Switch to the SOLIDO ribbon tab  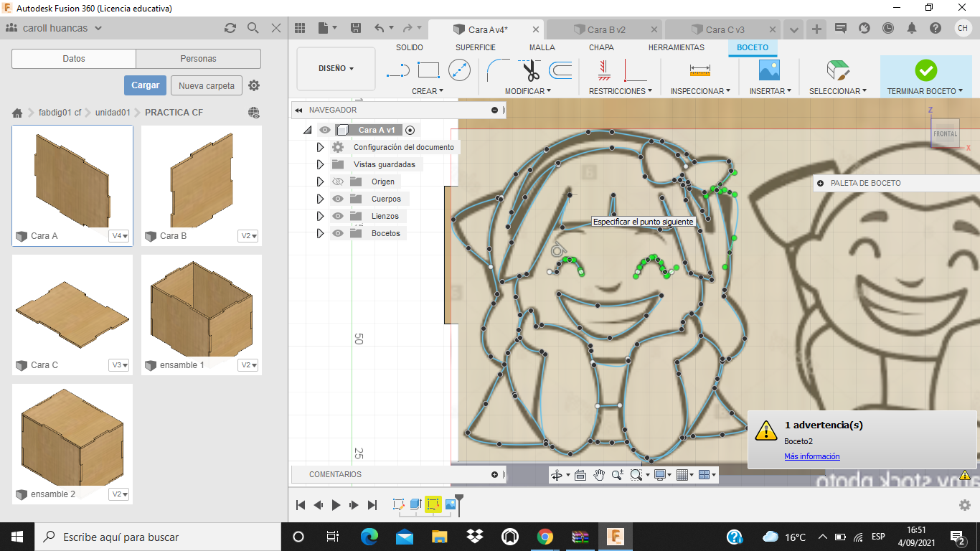point(410,47)
